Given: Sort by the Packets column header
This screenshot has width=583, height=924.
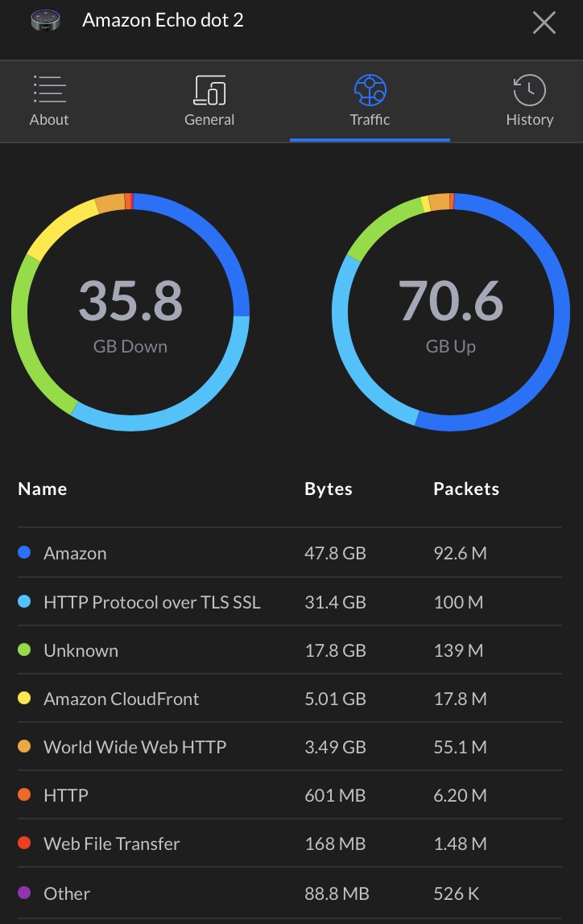Looking at the screenshot, I should [466, 489].
